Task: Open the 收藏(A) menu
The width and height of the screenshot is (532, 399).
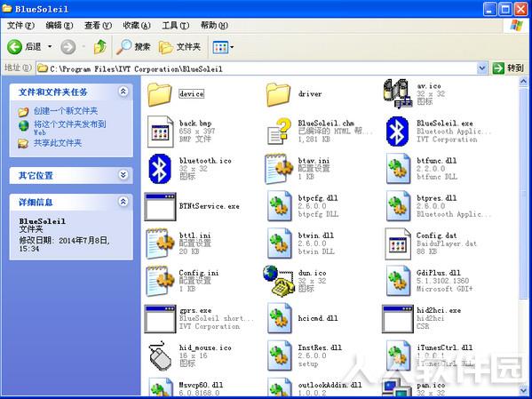Action: (137, 26)
